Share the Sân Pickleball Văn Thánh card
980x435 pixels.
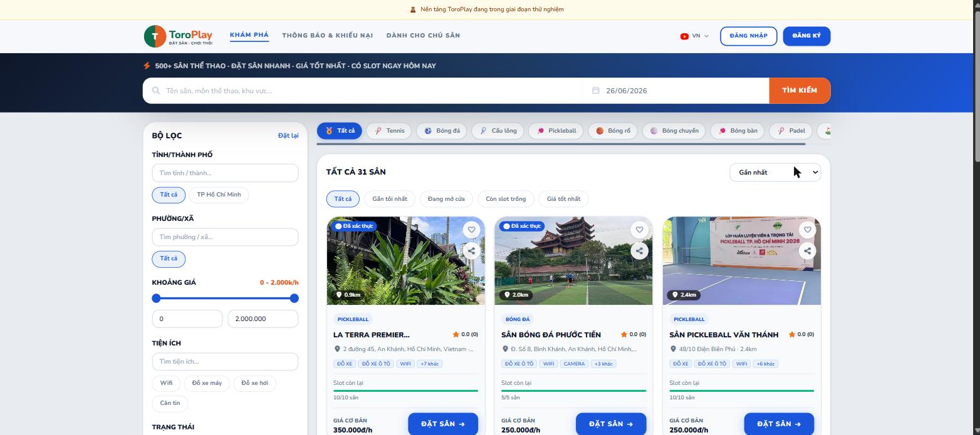[x=808, y=251]
